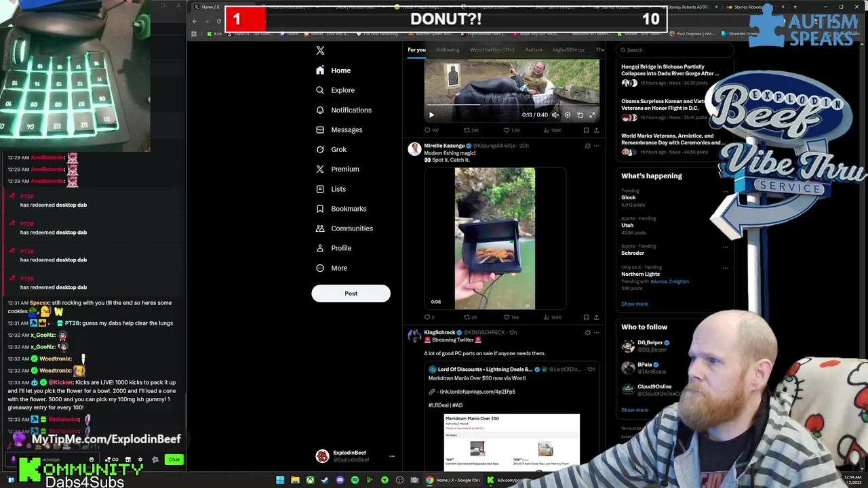Open the Grok icon on Mireille Kazungu's tweet

(x=587, y=146)
